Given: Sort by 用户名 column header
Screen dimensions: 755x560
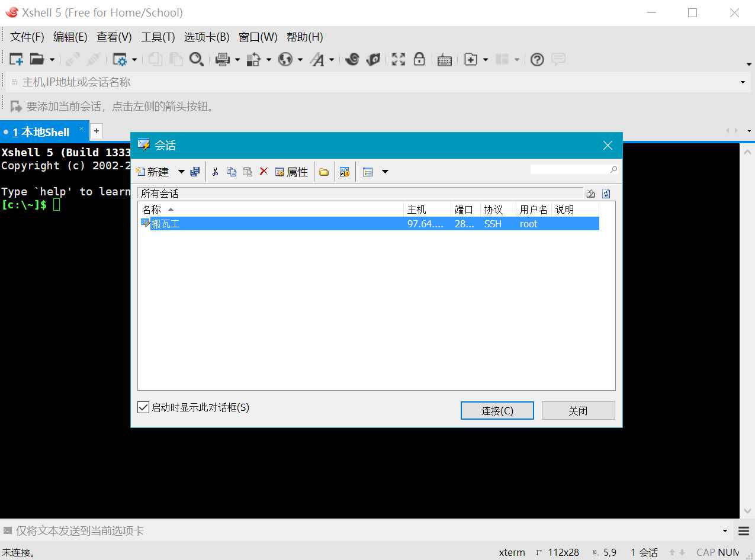Looking at the screenshot, I should coord(534,210).
